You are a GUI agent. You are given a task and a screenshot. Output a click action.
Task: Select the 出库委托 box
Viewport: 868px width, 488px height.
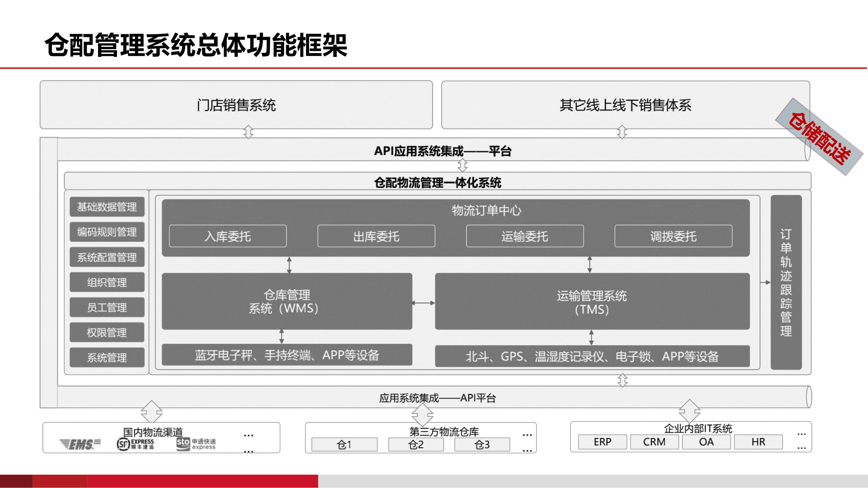pyautogui.click(x=376, y=236)
